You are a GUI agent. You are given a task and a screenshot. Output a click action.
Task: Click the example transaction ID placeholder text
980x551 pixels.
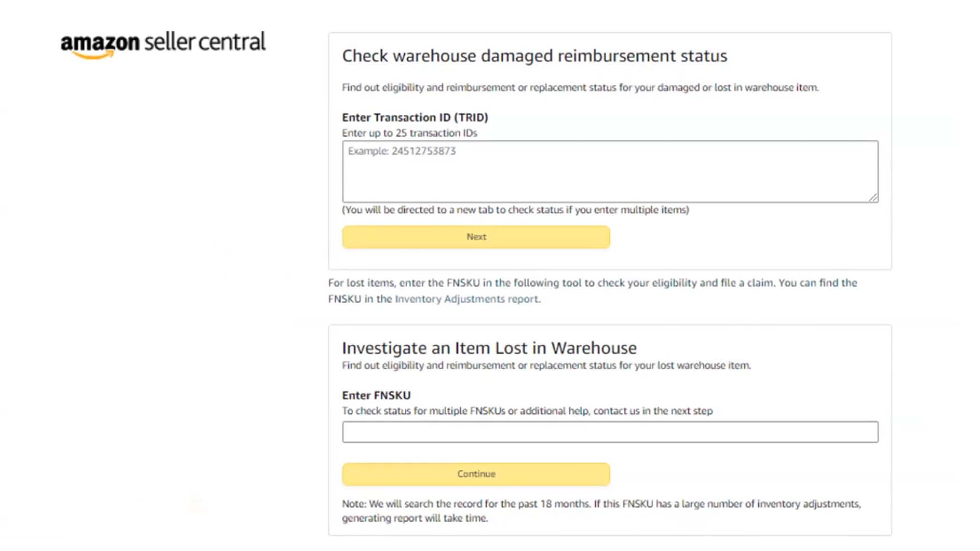click(403, 151)
